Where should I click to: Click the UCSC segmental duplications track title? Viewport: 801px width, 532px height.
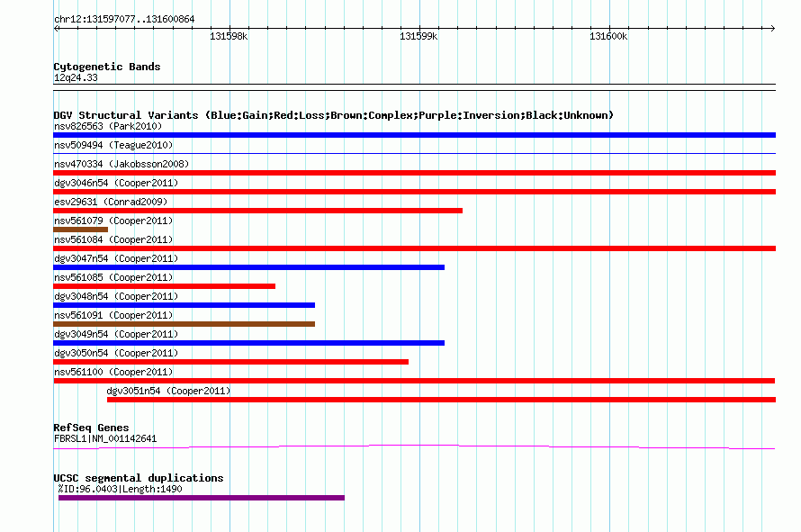[x=139, y=478]
